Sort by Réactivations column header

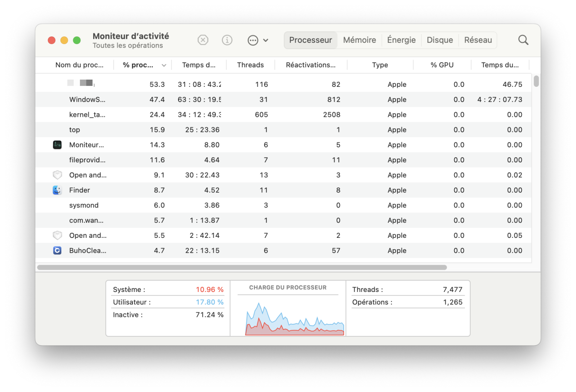311,65
